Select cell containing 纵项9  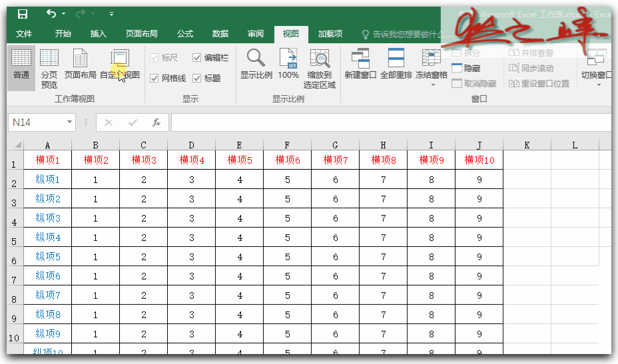[48, 333]
